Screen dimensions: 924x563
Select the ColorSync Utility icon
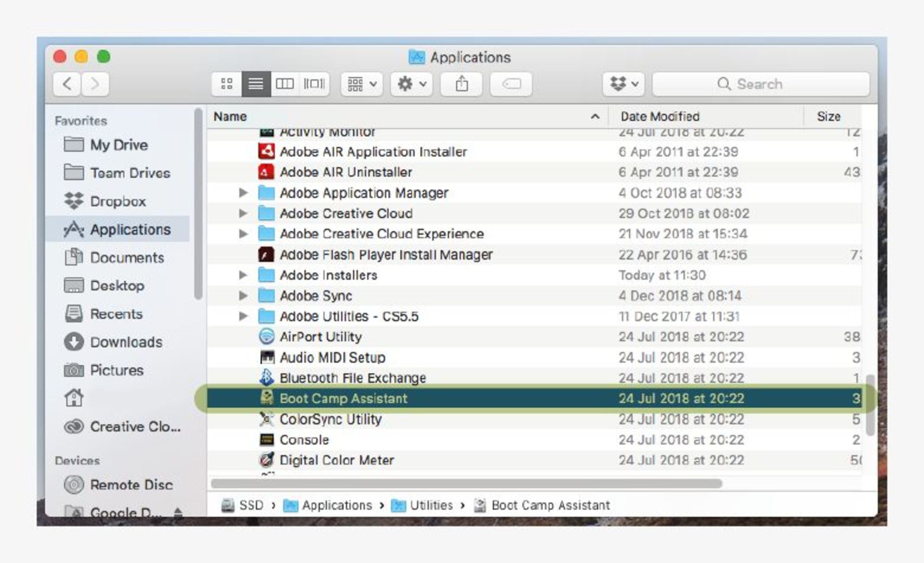(267, 419)
